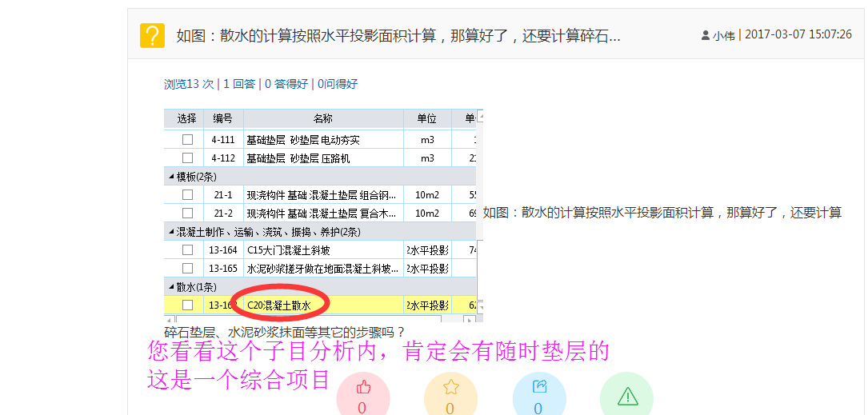Click the 名称 column header
Viewport: 868px width, 415px height.
322,118
